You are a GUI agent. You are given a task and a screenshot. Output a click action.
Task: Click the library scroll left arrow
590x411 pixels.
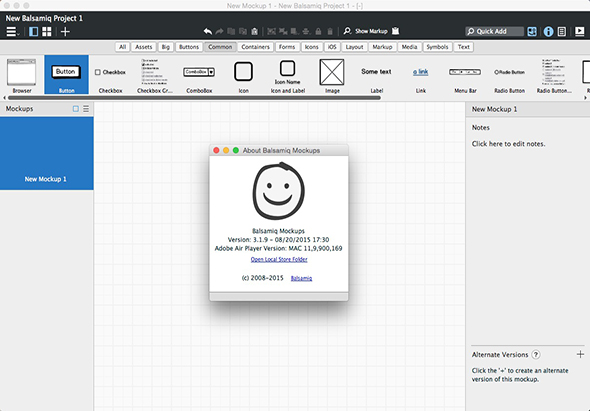4,98
